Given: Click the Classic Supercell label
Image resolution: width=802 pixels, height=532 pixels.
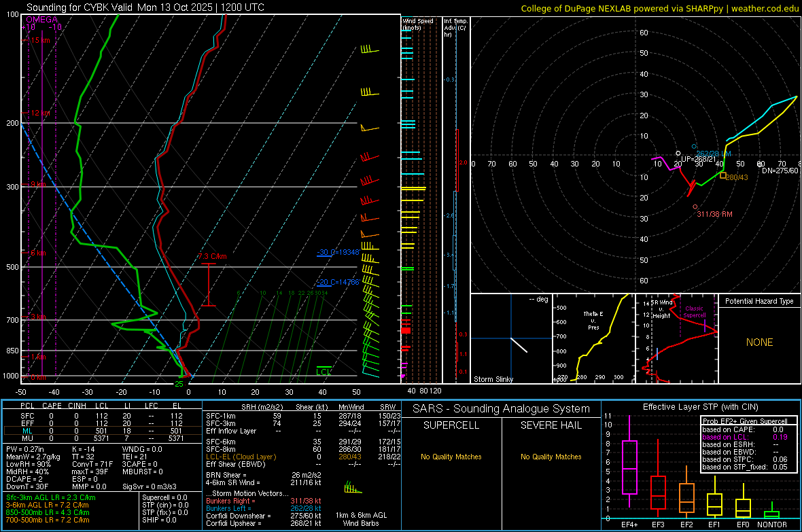Looking at the screenshot, I should click(694, 312).
